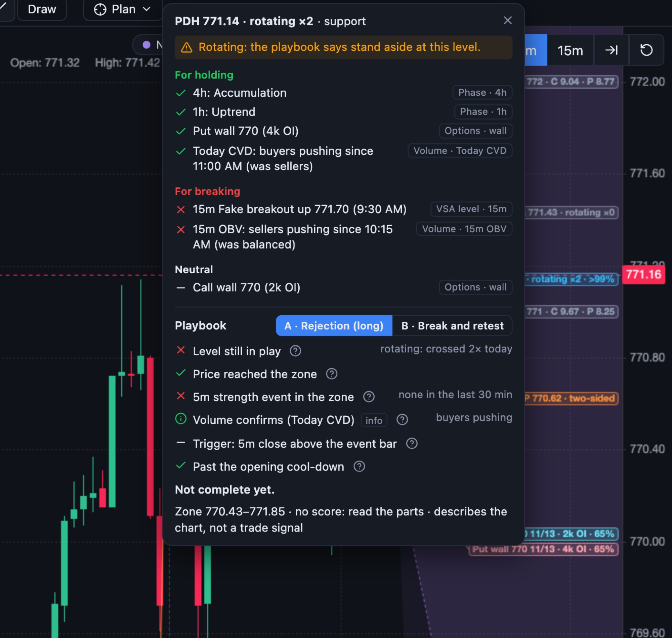Open the Draw tool button

click(42, 9)
